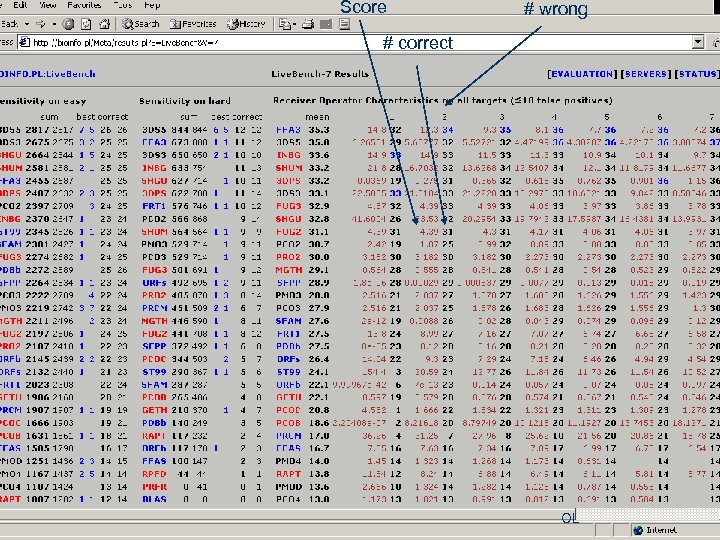Click the Mail toolbar icon
The image size is (720, 540).
(284, 24)
